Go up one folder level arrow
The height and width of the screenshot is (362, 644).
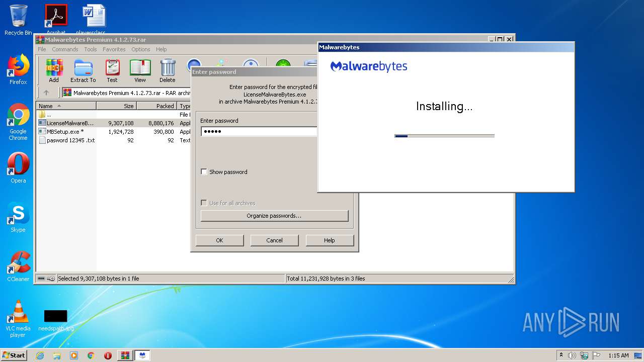(x=46, y=93)
